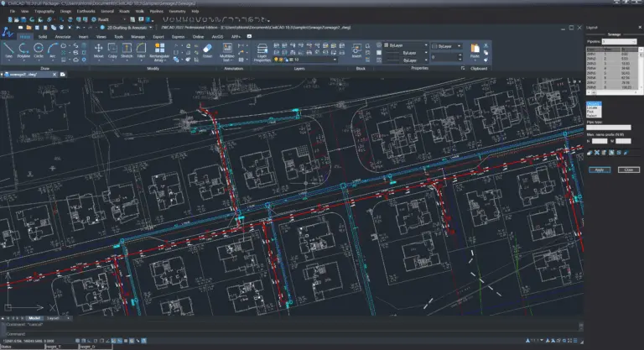Click the pipeline table vertical scrollbar
The image size is (644, 350).
pos(641,68)
